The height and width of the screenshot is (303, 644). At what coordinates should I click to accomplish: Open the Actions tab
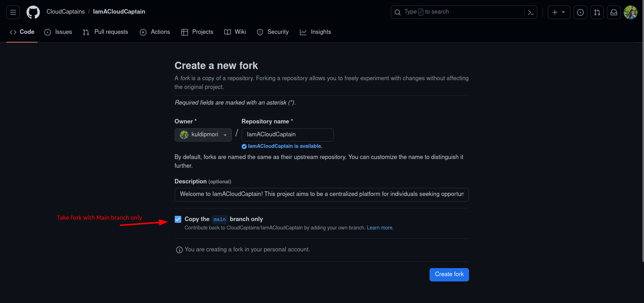[x=155, y=32]
